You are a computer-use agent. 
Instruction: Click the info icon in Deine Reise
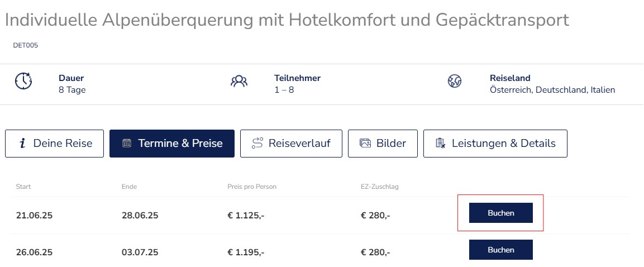(x=22, y=144)
